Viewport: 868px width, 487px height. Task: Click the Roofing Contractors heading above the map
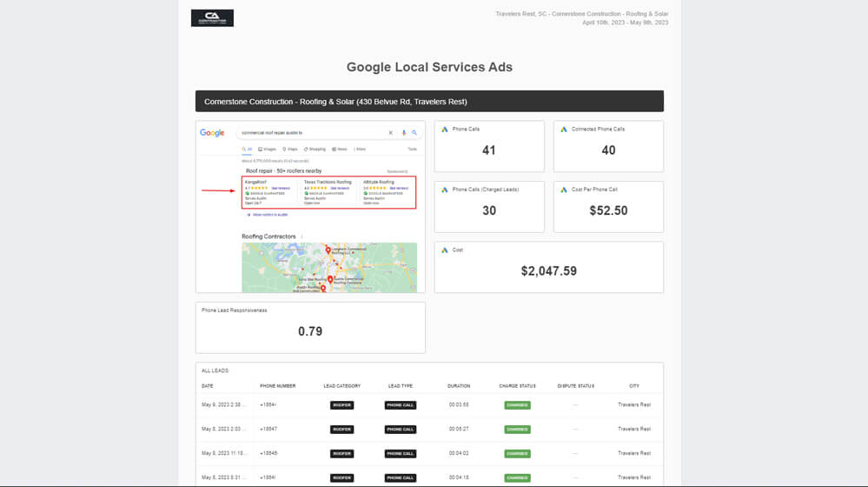pos(268,237)
